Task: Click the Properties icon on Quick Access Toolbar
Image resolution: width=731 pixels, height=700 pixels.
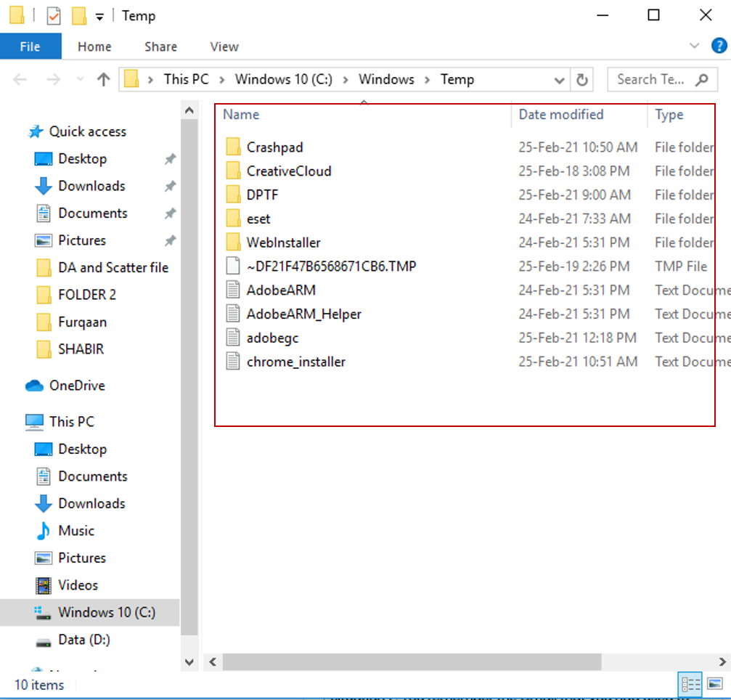Action: 52,15
